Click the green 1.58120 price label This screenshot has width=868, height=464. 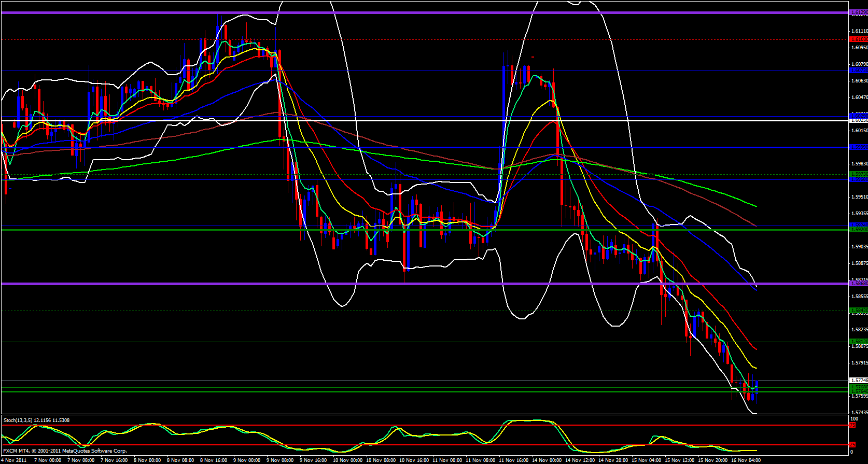(858, 342)
